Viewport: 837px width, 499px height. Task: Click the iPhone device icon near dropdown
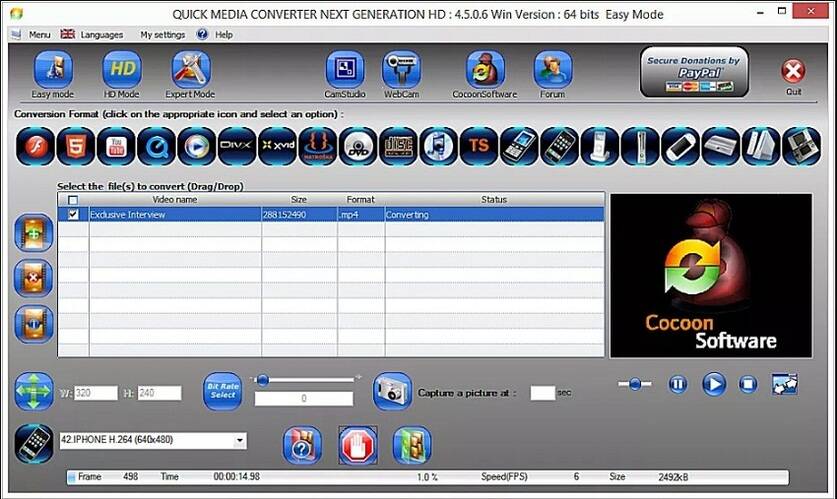34,443
